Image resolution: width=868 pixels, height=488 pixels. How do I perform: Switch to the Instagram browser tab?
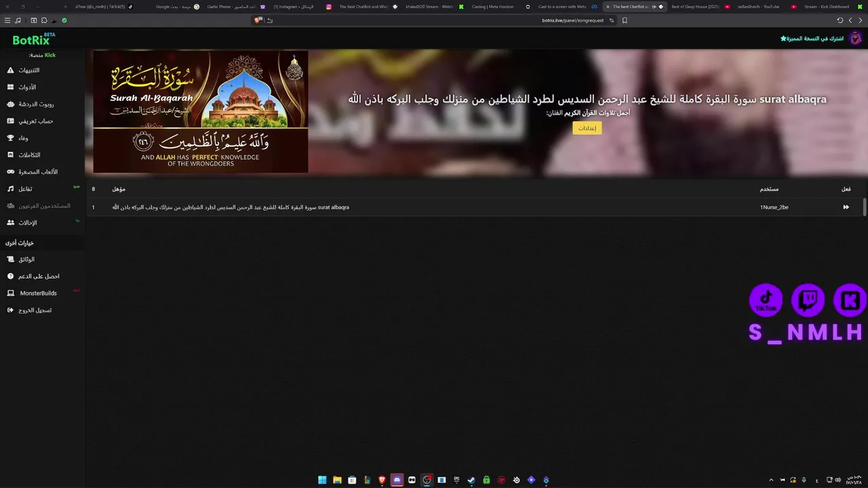302,7
